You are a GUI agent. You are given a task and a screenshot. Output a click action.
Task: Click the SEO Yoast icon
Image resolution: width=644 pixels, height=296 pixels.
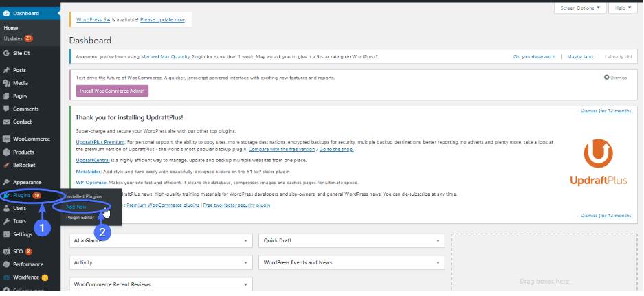[7, 251]
